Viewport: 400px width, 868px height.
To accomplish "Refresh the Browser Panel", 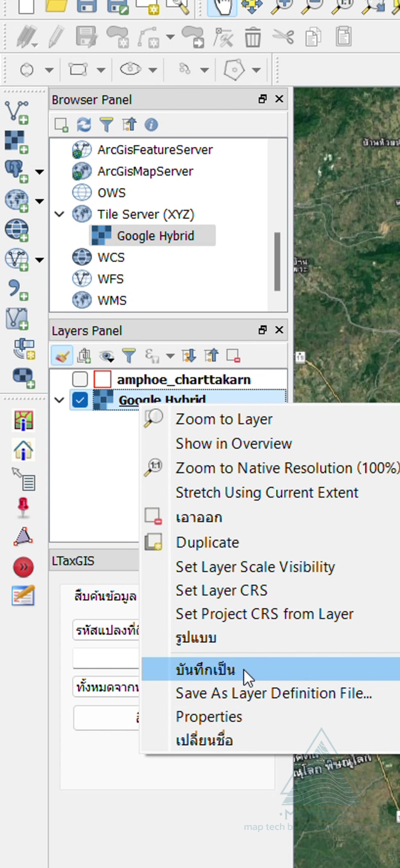I will pos(84,124).
